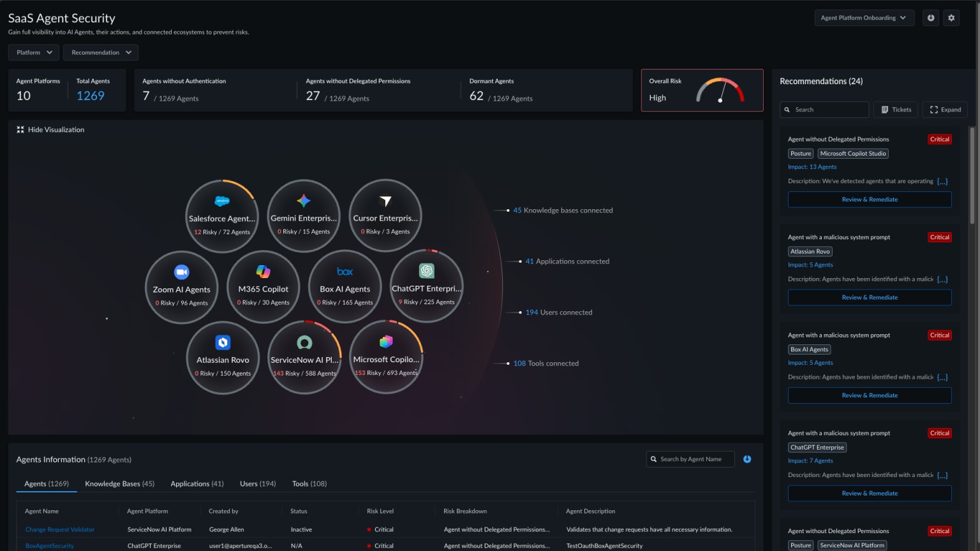
Task: Click the ServiceNow AI Platform logo icon
Action: 304,342
